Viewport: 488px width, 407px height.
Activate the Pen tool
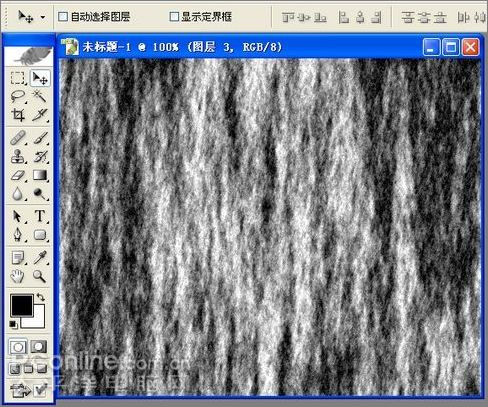17,235
